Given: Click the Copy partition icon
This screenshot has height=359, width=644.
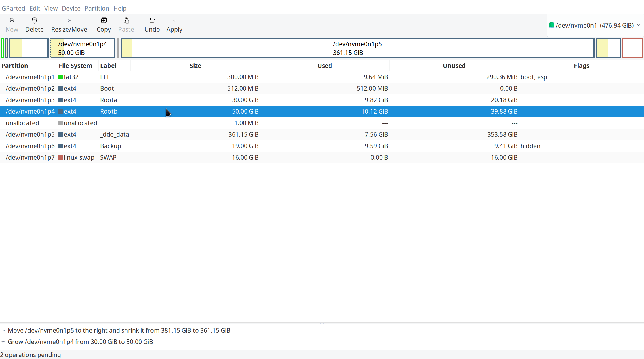Looking at the screenshot, I should pos(104,21).
